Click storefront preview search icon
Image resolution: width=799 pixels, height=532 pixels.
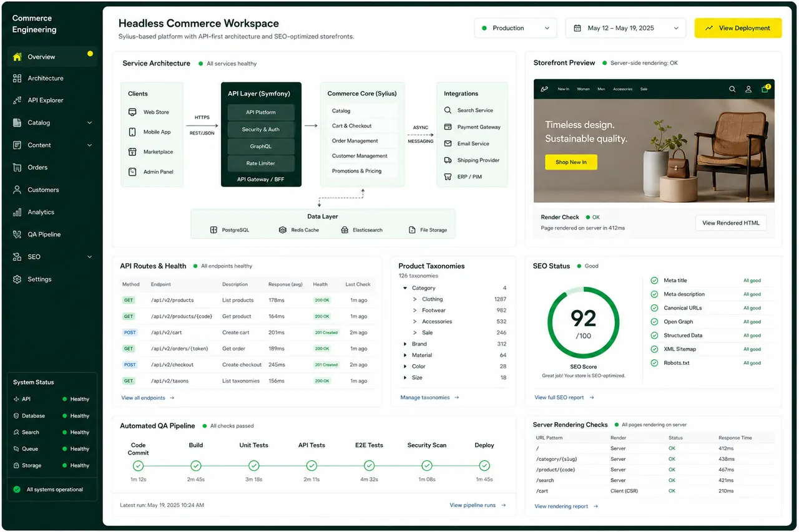point(732,89)
